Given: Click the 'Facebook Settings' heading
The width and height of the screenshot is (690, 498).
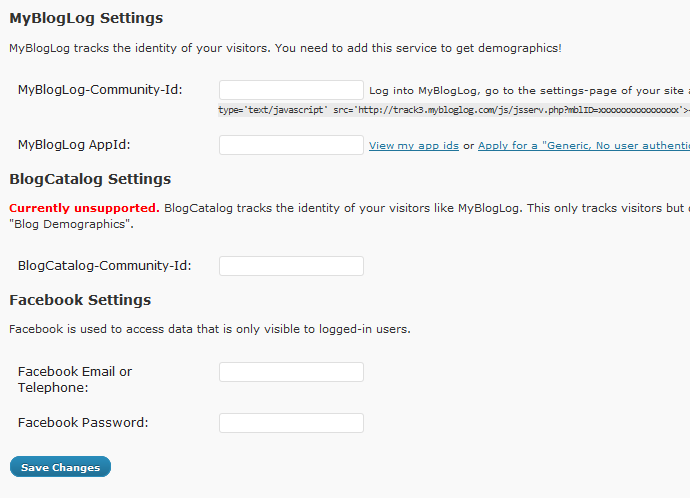Looking at the screenshot, I should (x=80, y=300).
